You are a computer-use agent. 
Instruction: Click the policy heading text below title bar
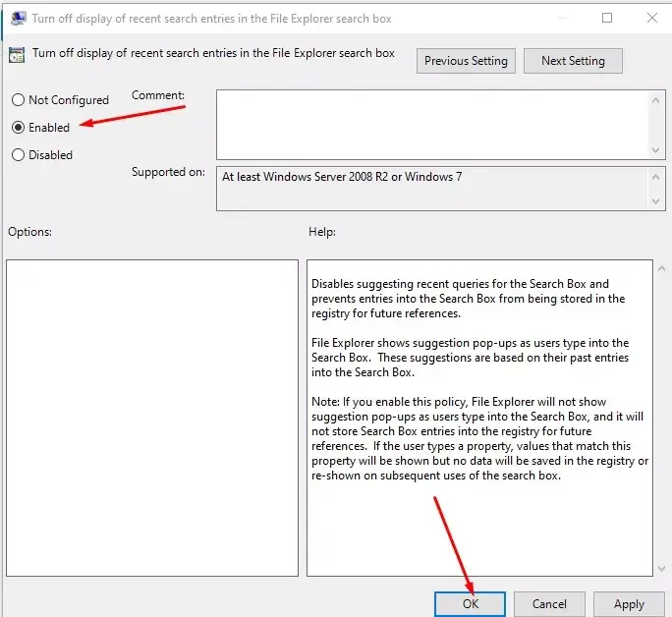pyautogui.click(x=213, y=53)
